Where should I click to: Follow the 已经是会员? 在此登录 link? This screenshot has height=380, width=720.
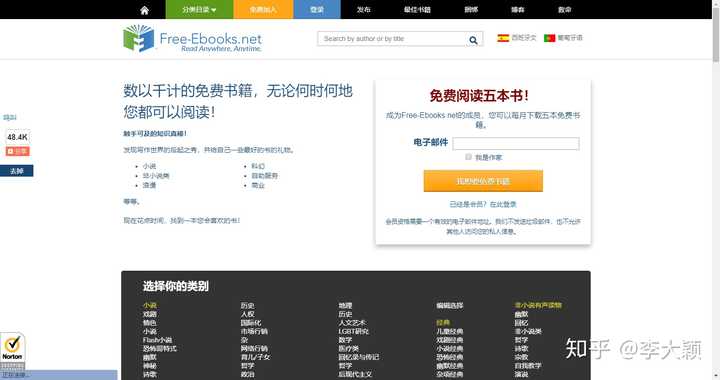point(483,204)
